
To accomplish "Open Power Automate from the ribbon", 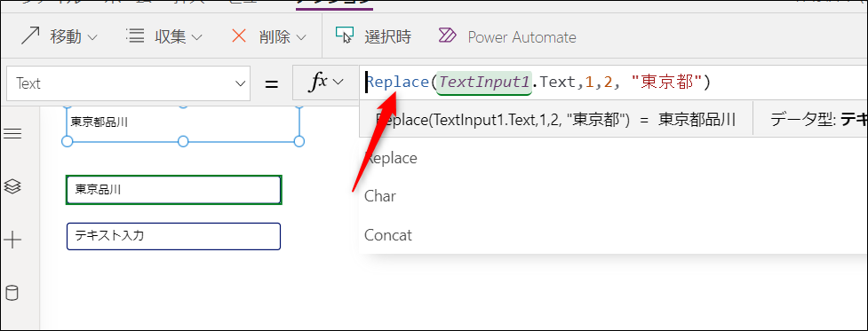I will 507,37.
